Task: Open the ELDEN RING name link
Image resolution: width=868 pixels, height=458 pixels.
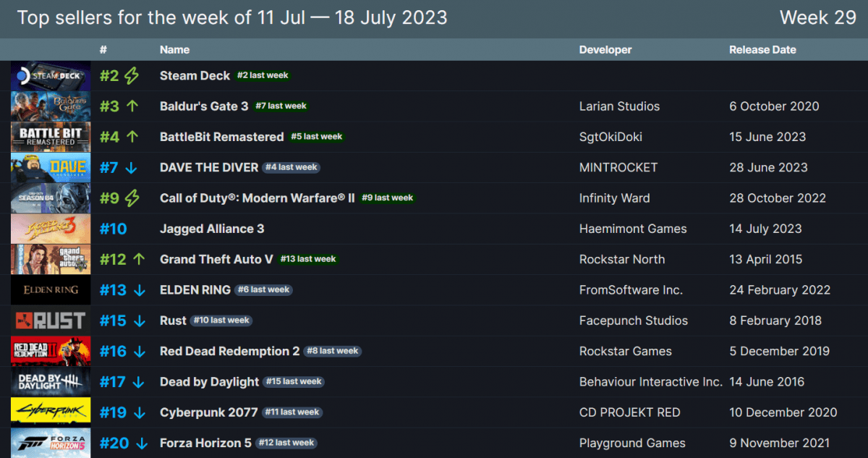Action: coord(195,289)
